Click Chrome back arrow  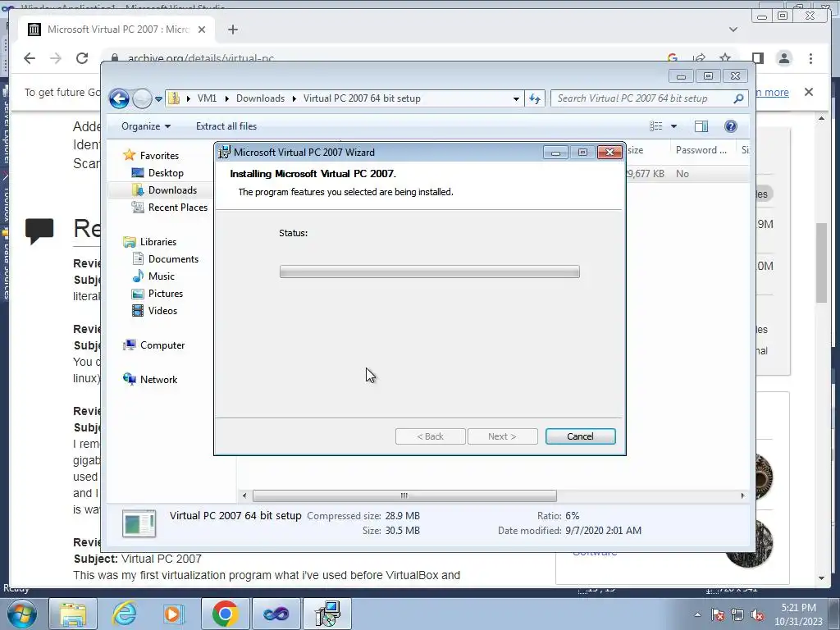coord(30,58)
